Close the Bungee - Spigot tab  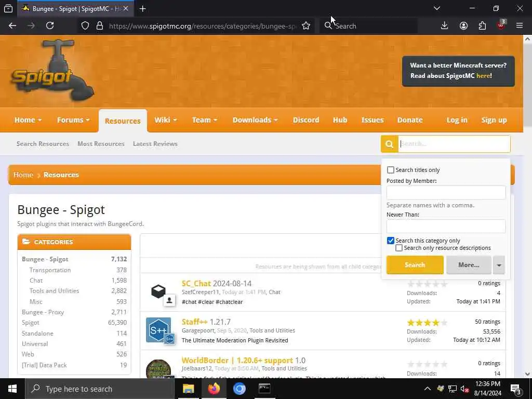tap(126, 9)
